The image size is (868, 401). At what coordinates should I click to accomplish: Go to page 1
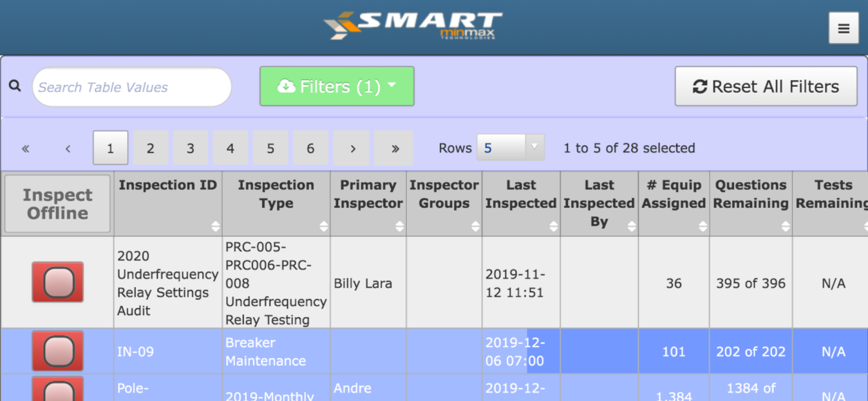[110, 148]
